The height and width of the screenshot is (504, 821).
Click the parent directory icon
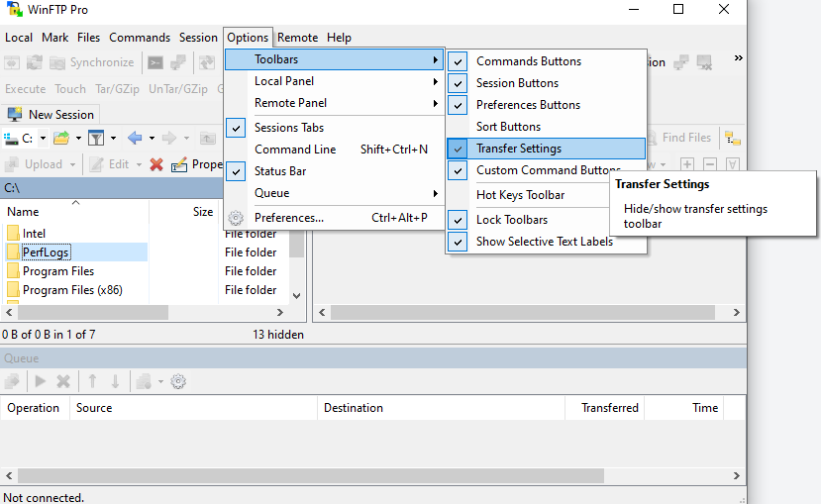point(208,139)
